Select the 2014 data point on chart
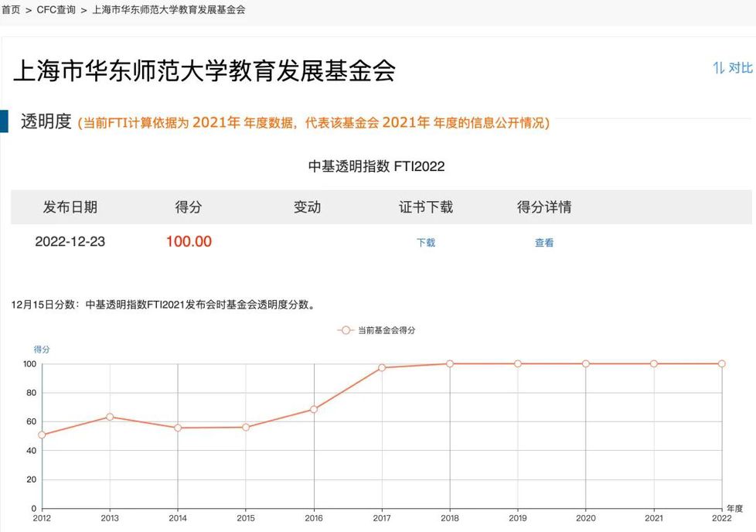 (x=178, y=428)
